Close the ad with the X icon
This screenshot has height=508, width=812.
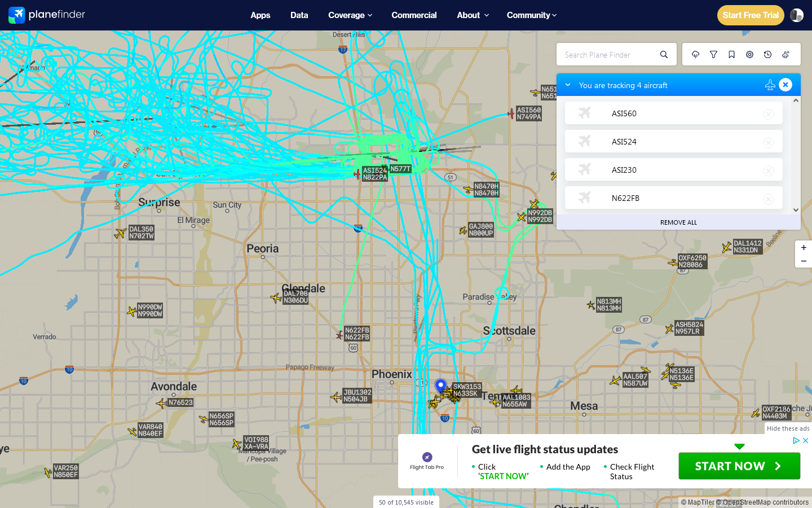tap(806, 440)
